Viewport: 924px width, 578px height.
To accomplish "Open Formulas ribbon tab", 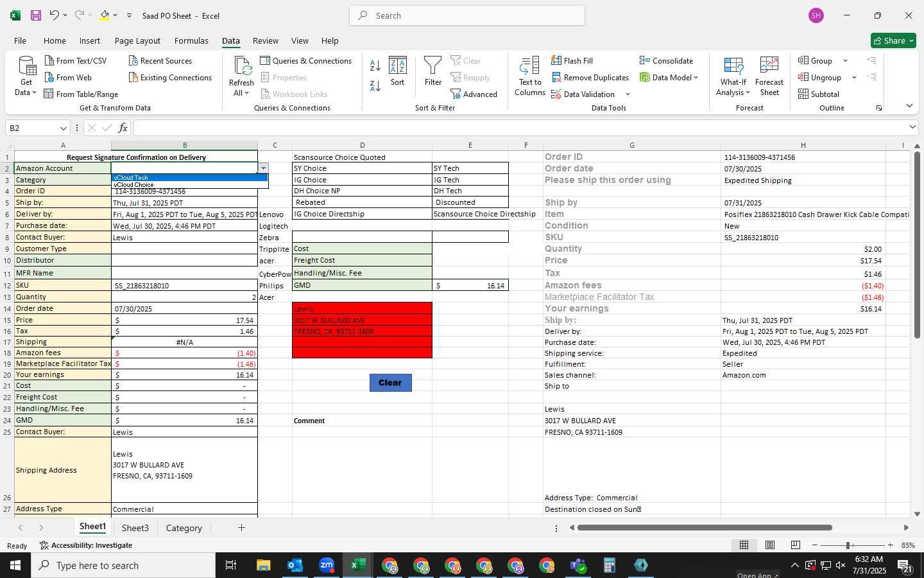I will point(191,40).
